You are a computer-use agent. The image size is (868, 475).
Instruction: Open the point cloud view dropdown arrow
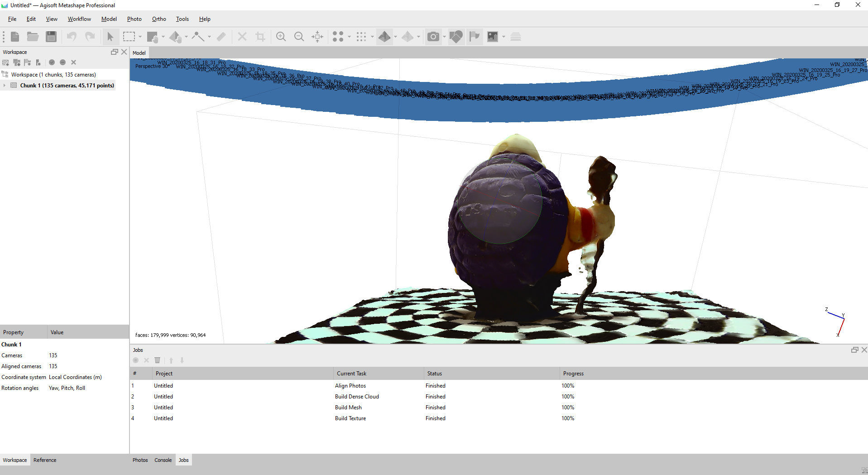(x=349, y=37)
